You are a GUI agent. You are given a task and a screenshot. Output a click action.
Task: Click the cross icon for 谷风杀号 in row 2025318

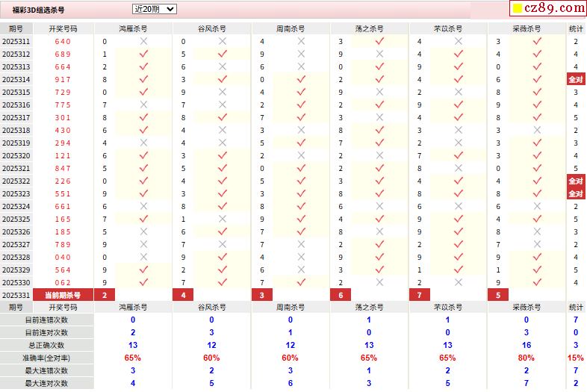(223, 131)
